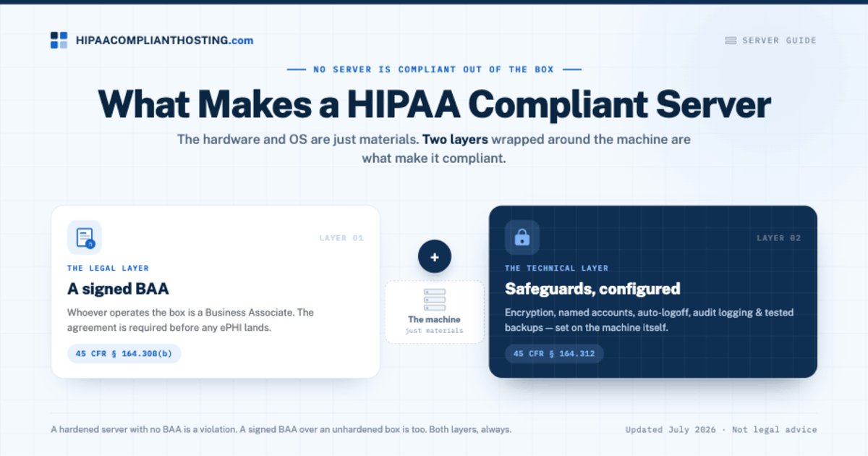Click the server icon above The machine
Viewport: 868px width, 456px height.
[435, 300]
